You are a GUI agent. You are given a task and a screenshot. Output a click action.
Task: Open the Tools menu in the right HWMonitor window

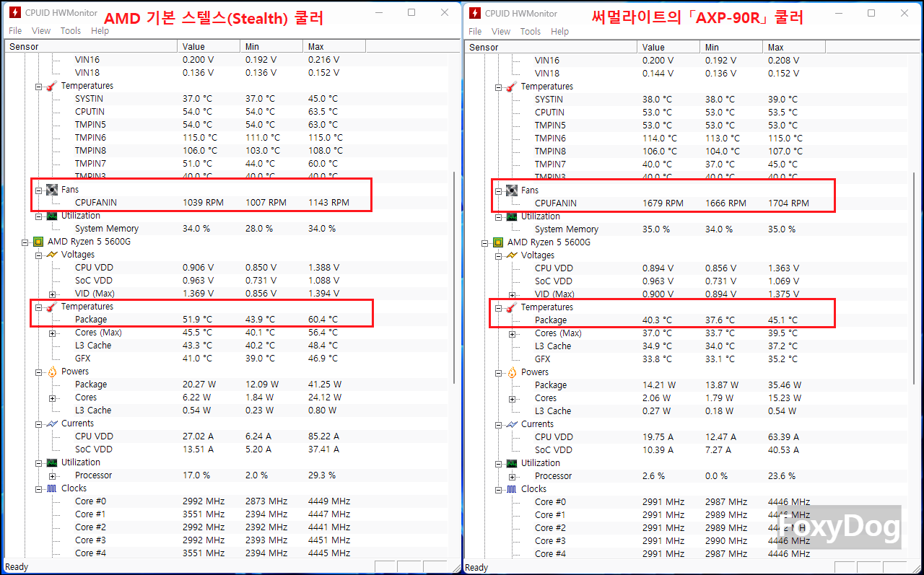point(531,32)
